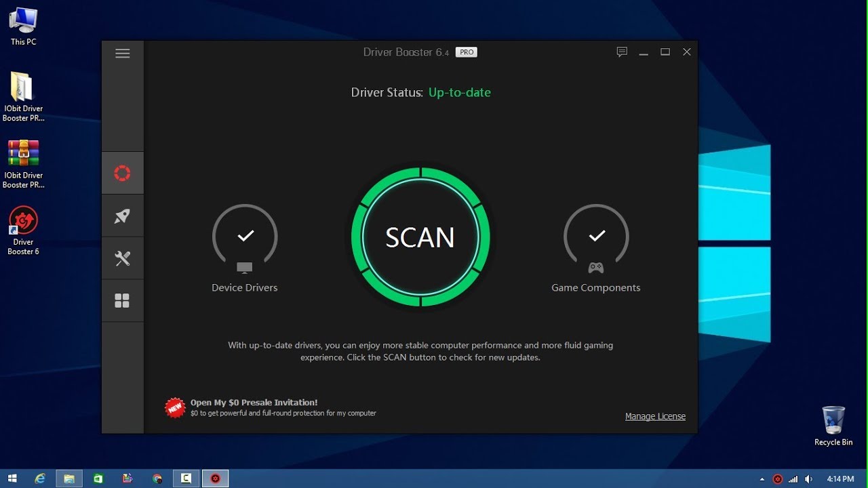The width and height of the screenshot is (868, 488).
Task: Open My $0 Presale Invitation offer
Action: 254,403
